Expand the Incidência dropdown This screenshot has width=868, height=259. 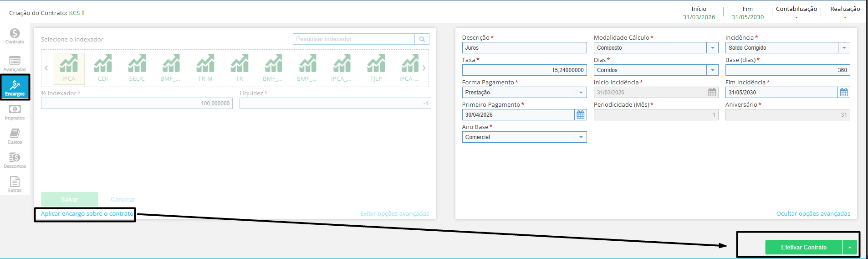[844, 48]
